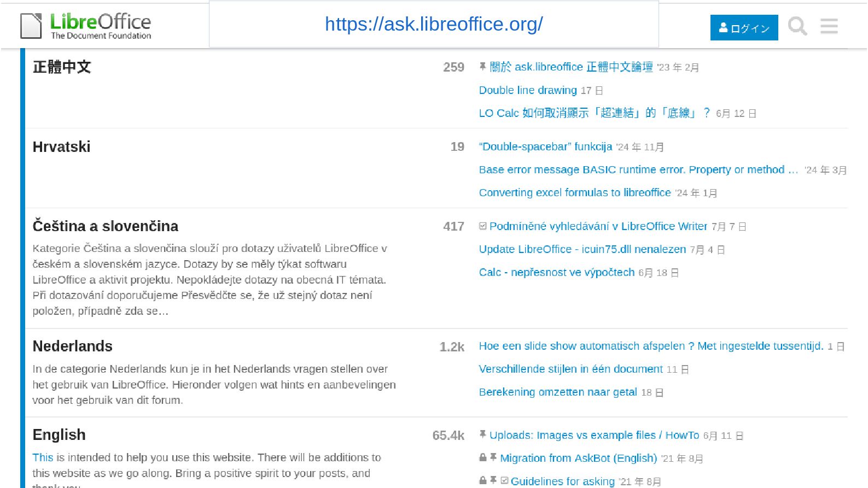Screen dimensions: 868x488
Task: Open Berekening omzetten naar getal topic
Action: pyautogui.click(x=558, y=392)
